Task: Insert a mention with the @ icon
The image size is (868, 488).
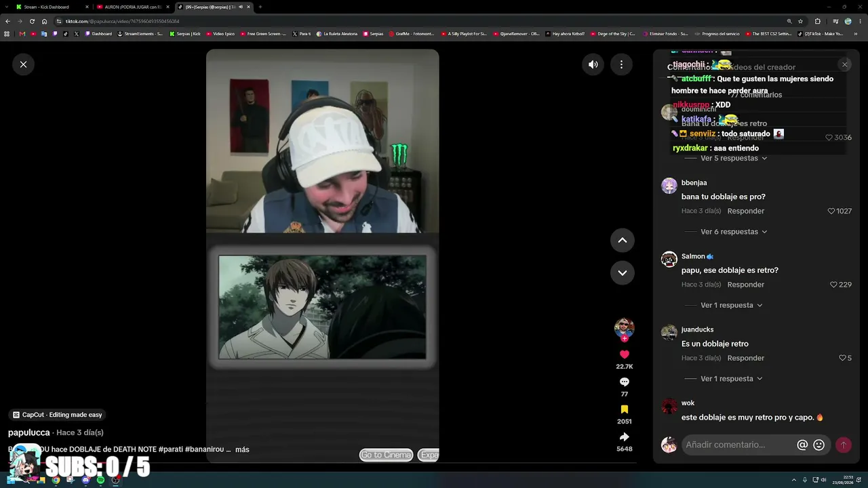Action: tap(802, 445)
